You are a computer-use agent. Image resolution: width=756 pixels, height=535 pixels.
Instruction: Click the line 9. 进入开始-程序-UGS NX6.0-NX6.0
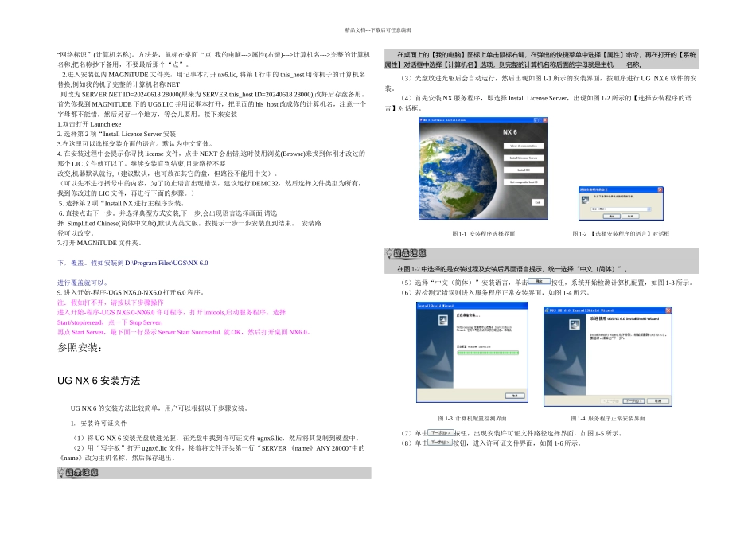[131, 292]
